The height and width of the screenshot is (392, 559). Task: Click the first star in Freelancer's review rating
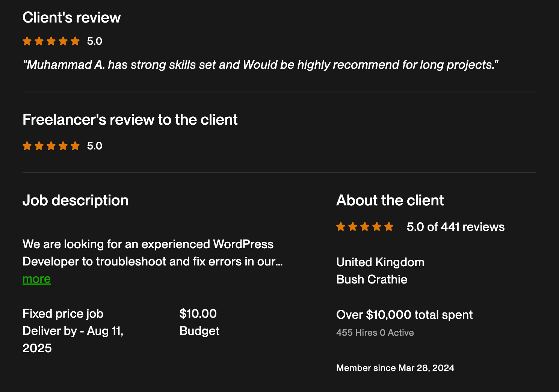click(27, 146)
